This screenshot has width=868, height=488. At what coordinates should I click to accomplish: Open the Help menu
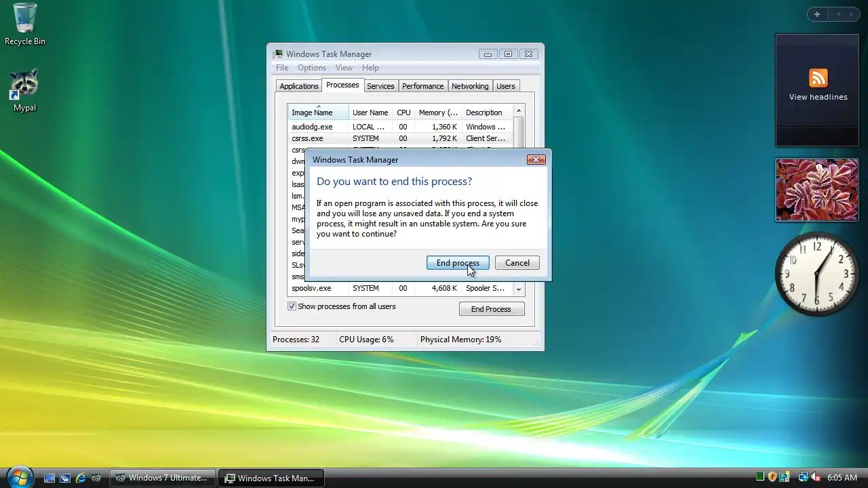pos(370,68)
